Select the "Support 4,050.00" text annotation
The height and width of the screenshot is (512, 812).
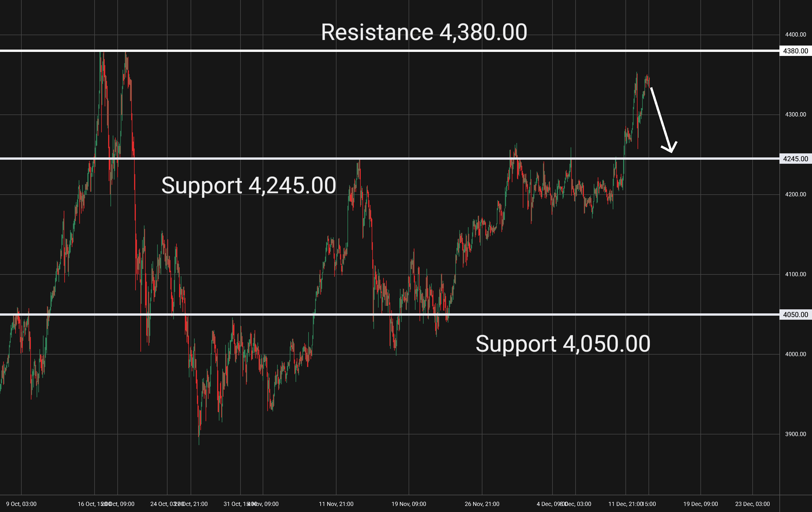(563, 344)
